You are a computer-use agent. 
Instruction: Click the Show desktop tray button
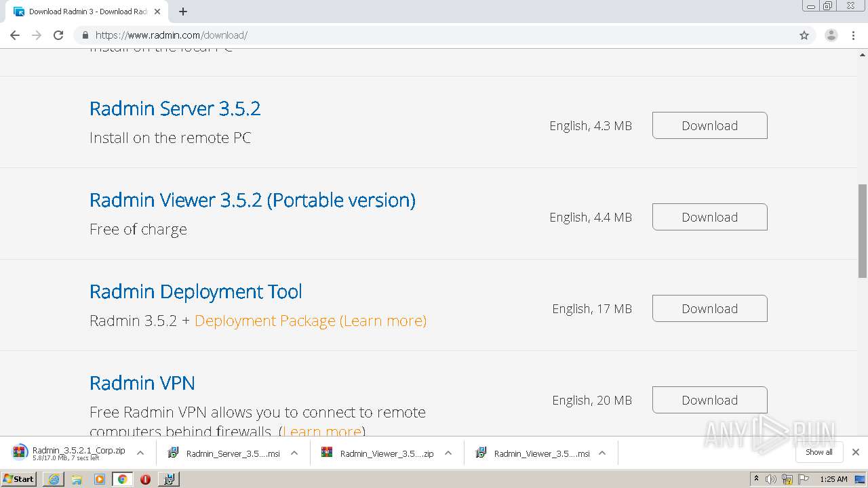tap(861, 479)
